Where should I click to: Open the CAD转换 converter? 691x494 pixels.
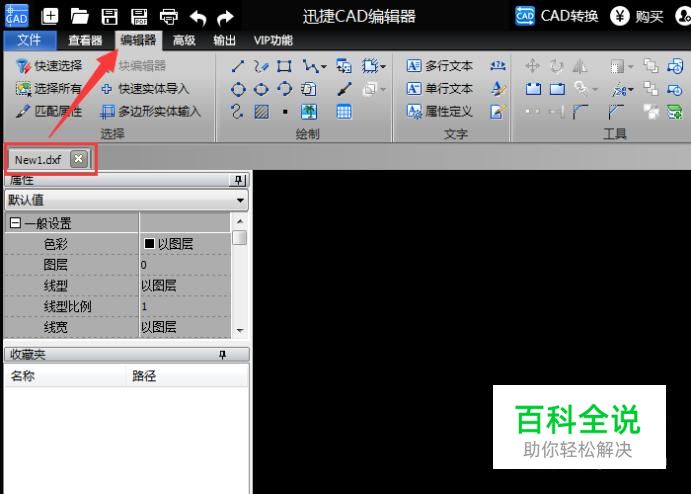coord(557,16)
